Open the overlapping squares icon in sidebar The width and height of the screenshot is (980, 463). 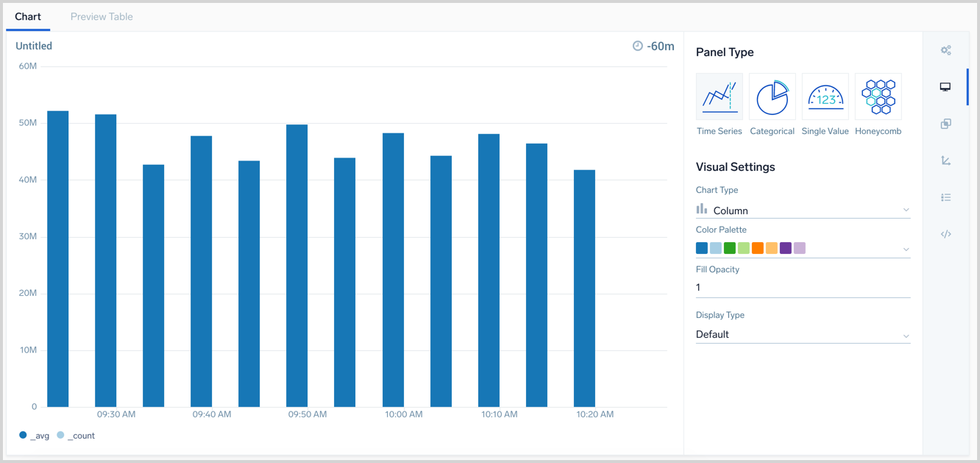[945, 124]
